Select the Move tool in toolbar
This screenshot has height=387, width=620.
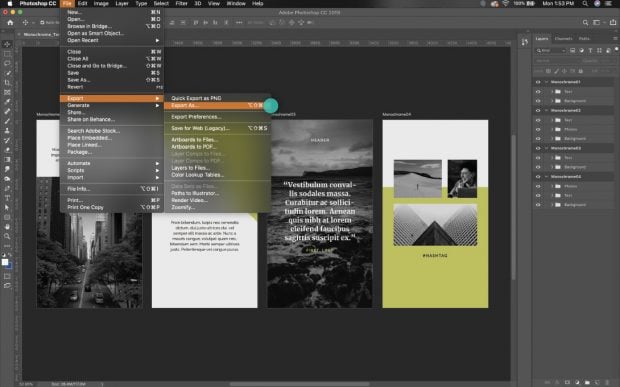click(7, 44)
